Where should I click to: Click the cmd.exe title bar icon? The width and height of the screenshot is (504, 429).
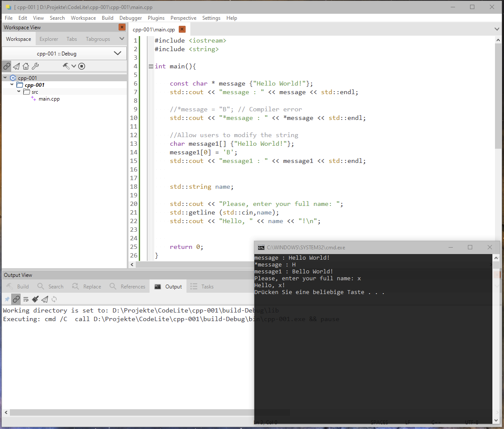click(x=261, y=247)
